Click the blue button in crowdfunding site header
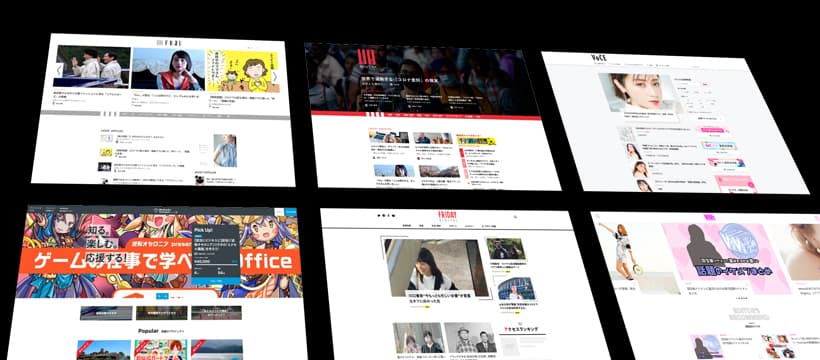The image size is (820, 360). point(291,212)
